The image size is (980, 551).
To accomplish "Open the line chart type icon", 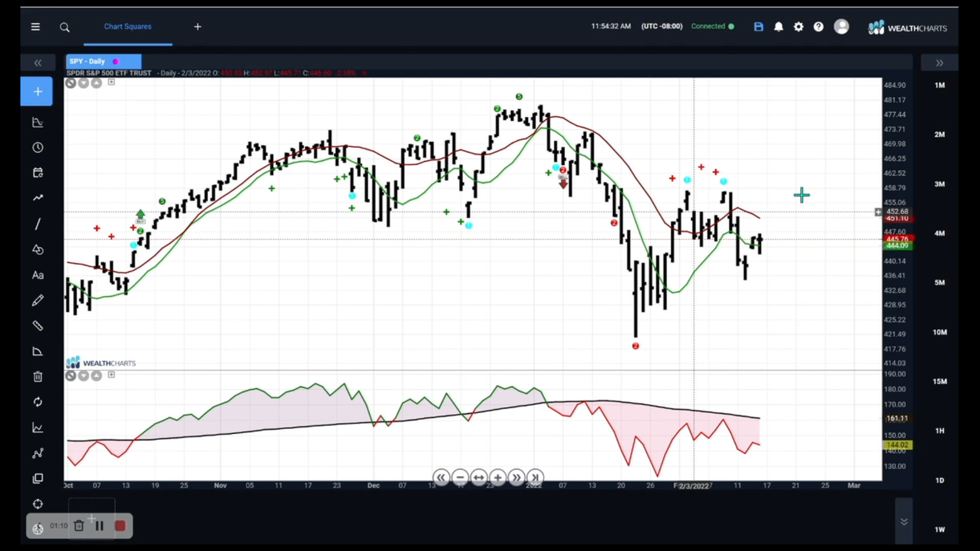I will (37, 428).
